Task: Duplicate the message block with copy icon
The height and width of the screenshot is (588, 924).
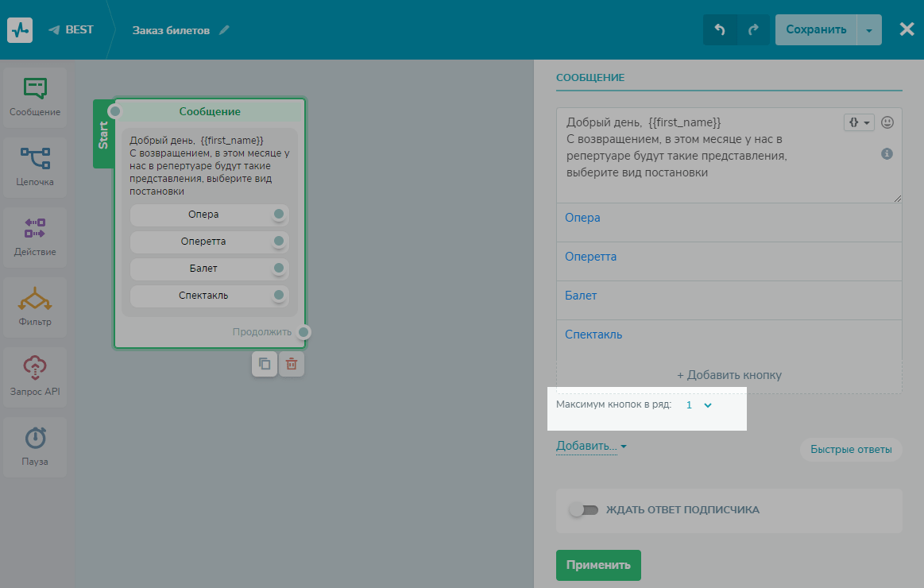Action: (265, 364)
